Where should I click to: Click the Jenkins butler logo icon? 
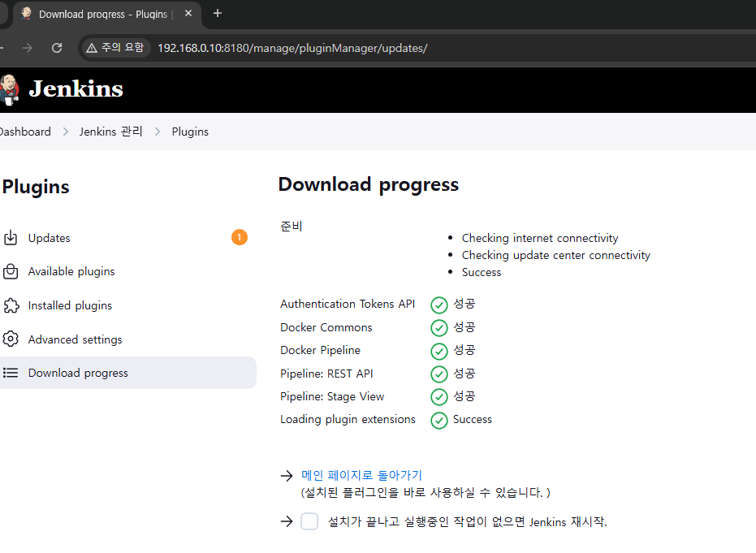(x=9, y=89)
